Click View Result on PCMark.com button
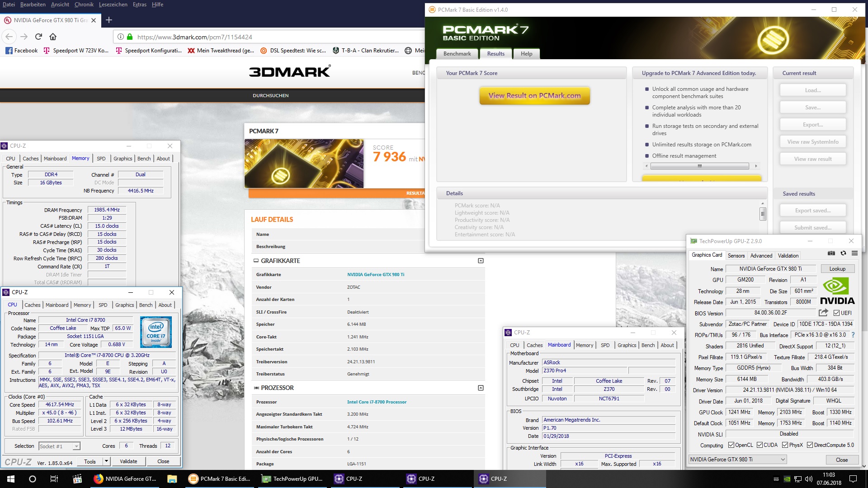 coord(534,96)
